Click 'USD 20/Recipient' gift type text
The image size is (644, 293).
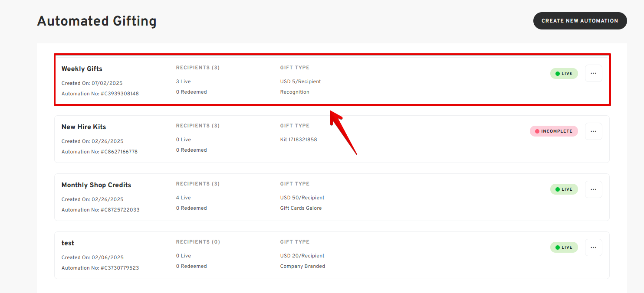coord(302,256)
